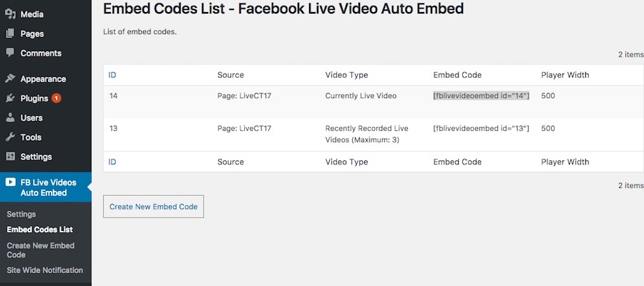Open Embed Codes List submenu item
Viewport: 644px width, 286px height.
(x=39, y=230)
